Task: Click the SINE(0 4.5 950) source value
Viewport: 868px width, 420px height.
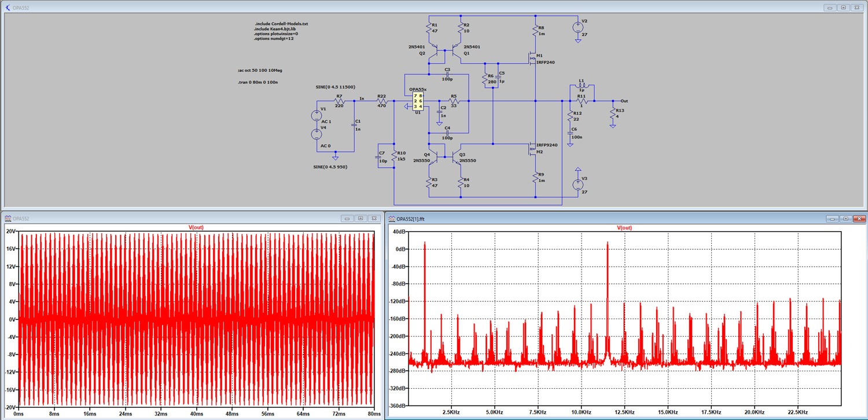Action: [x=331, y=166]
